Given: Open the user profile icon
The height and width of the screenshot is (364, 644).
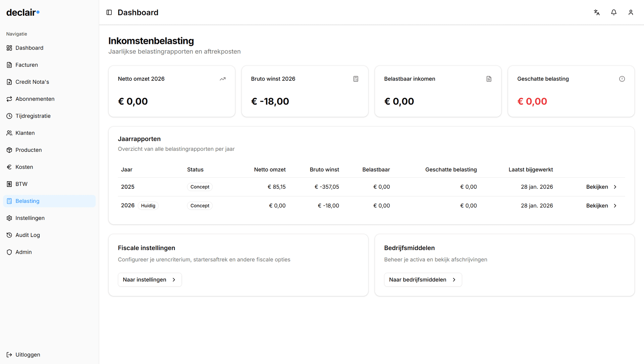Looking at the screenshot, I should tap(631, 12).
